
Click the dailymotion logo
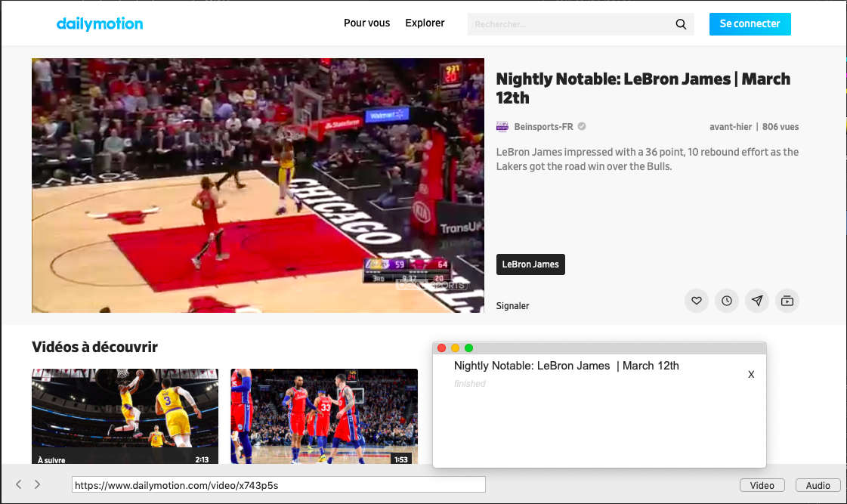click(100, 23)
